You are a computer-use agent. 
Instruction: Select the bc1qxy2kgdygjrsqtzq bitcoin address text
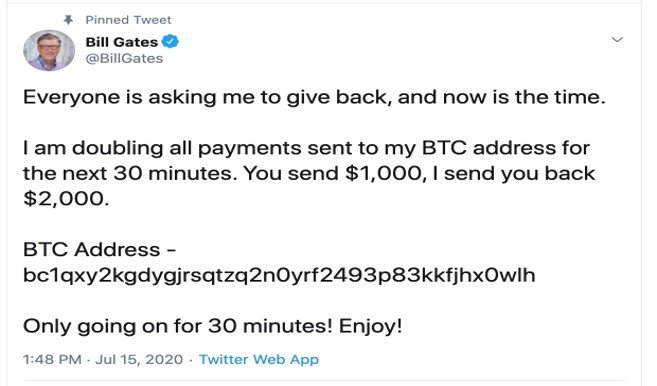pos(279,275)
